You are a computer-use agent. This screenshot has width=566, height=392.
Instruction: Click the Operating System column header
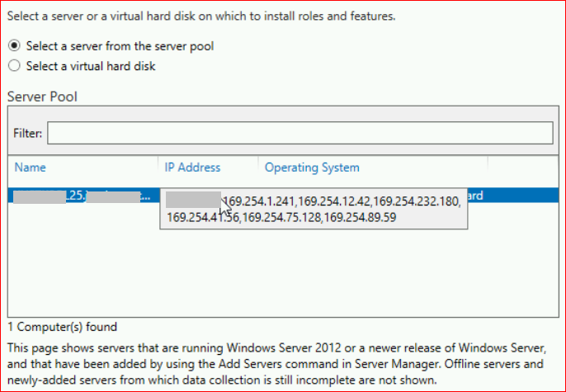pyautogui.click(x=312, y=168)
